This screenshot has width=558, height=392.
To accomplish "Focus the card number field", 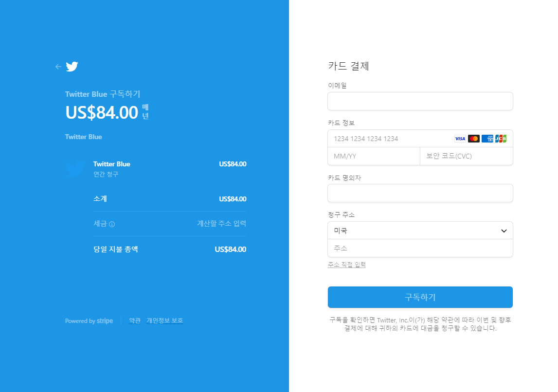I will [420, 139].
